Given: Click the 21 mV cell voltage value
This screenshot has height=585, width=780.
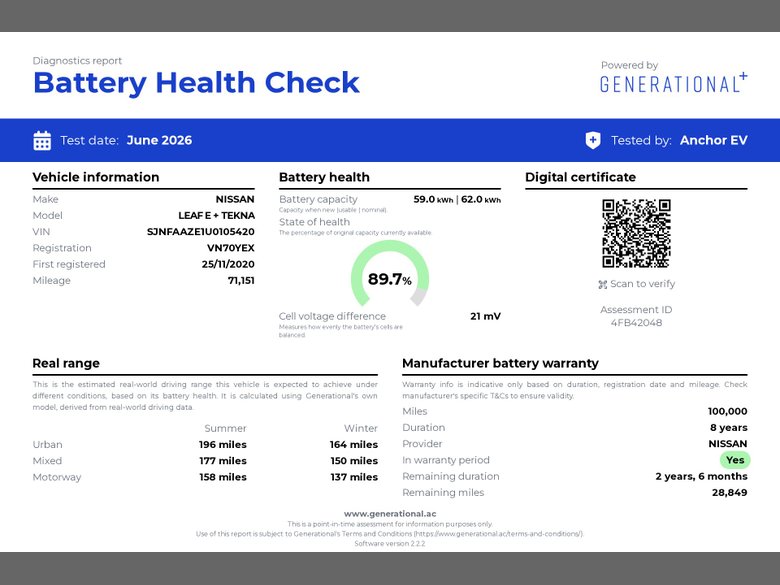Looking at the screenshot, I should point(486,316).
